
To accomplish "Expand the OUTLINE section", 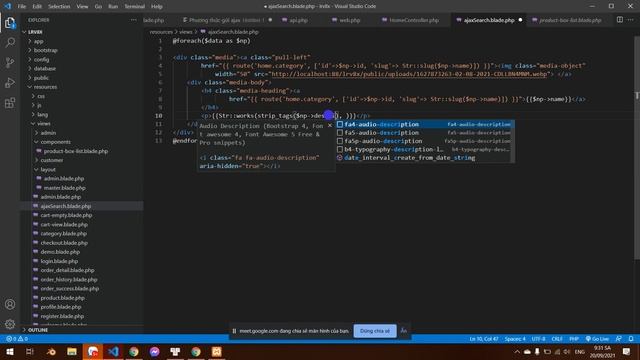I will point(38,330).
